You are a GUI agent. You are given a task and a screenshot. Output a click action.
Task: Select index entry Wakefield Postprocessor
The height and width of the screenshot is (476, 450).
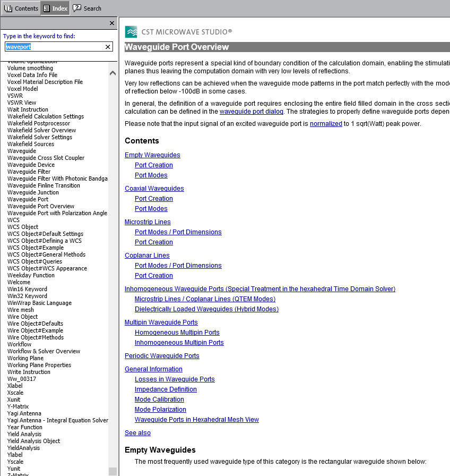(39, 123)
